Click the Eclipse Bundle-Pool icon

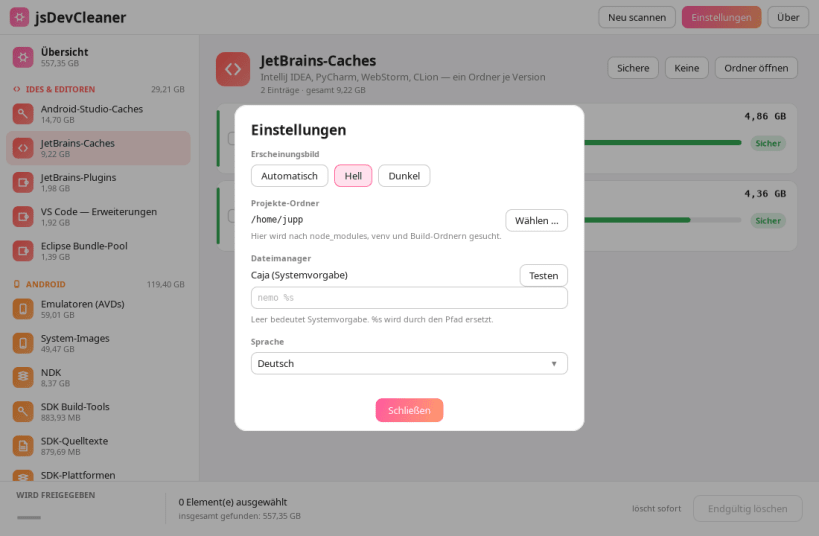pyautogui.click(x=23, y=251)
